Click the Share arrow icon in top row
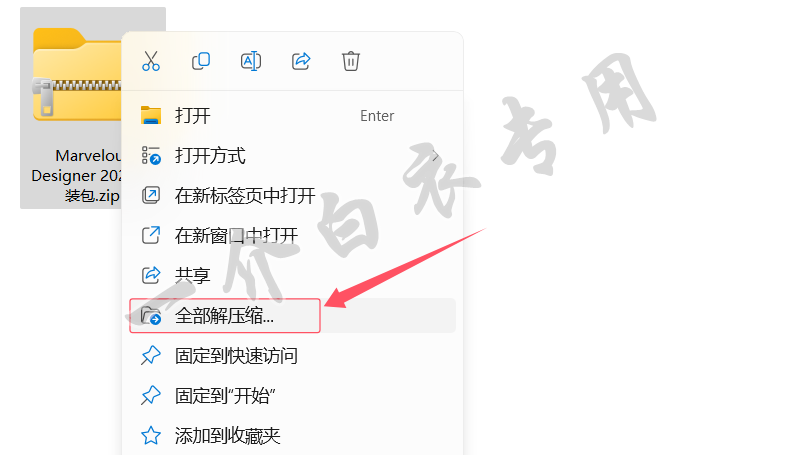 tap(301, 61)
